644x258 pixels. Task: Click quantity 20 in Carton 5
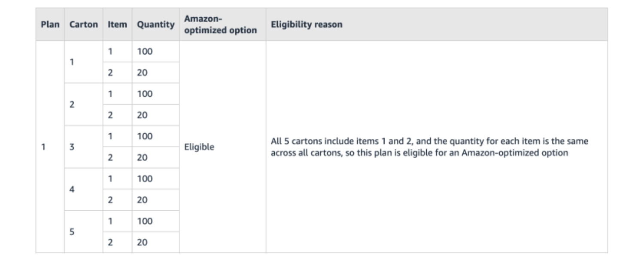pyautogui.click(x=143, y=243)
